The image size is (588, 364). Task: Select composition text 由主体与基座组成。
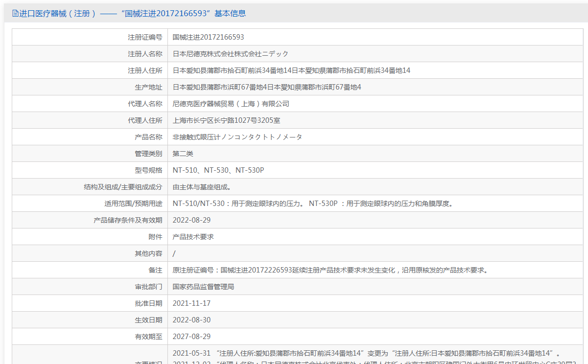point(201,187)
